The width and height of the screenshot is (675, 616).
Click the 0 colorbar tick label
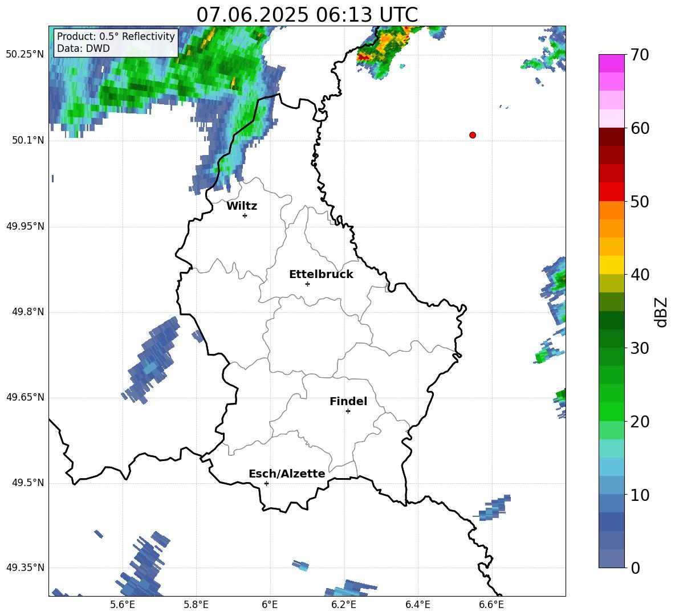tap(635, 568)
